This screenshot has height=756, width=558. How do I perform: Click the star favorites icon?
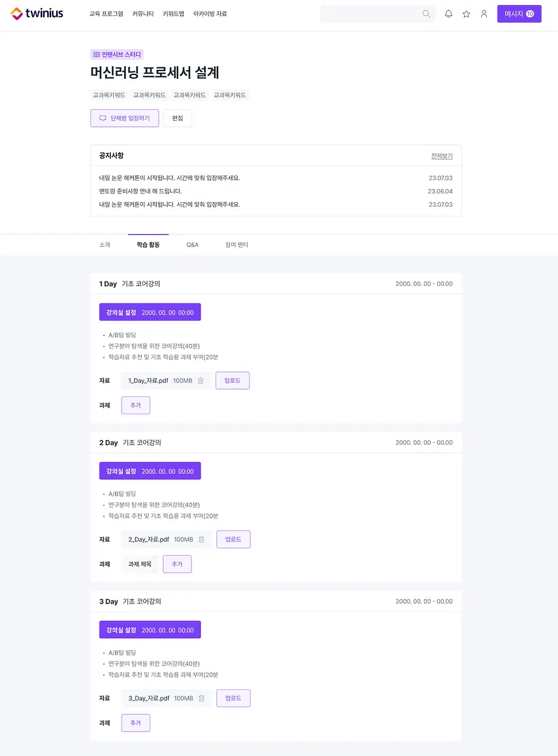coord(466,14)
